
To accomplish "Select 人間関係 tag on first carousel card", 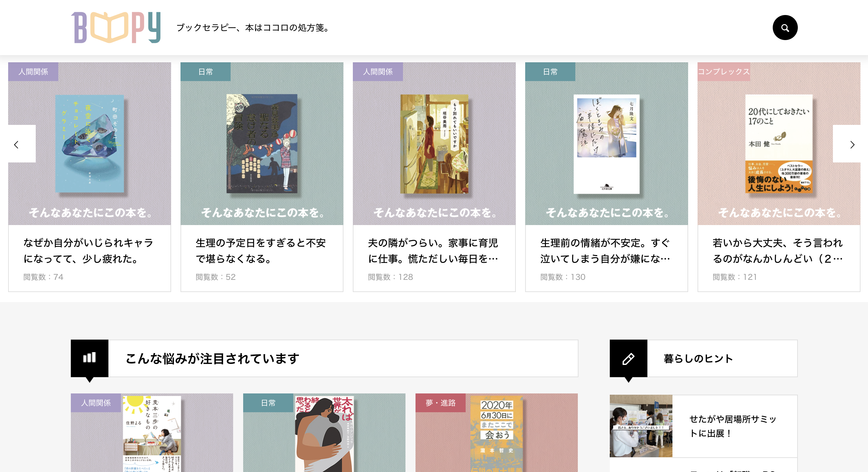I will point(33,72).
